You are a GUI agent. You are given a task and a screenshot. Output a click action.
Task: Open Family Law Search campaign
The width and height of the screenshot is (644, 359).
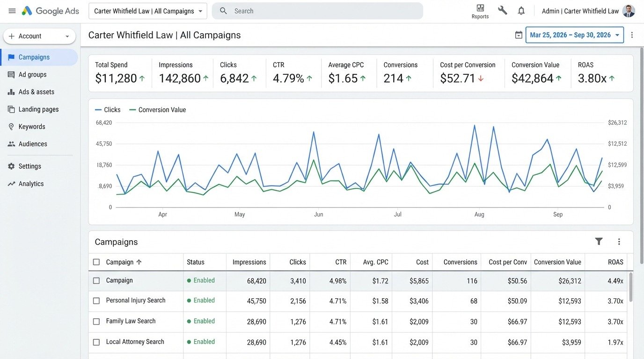pos(131,321)
